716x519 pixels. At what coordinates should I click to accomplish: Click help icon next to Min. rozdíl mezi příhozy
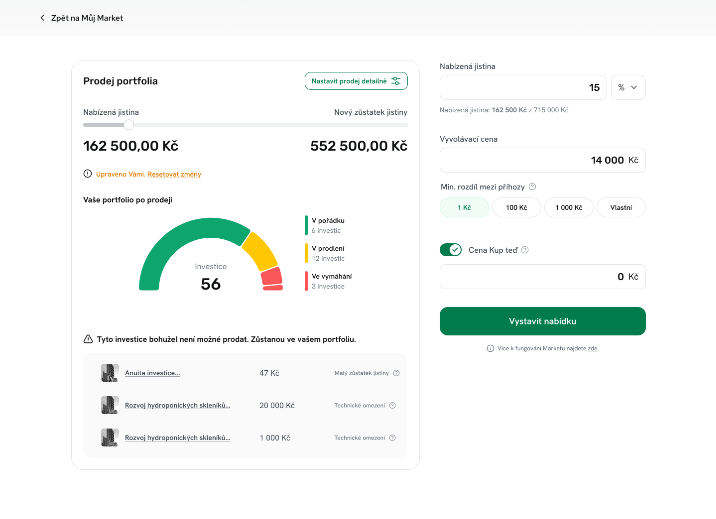click(x=532, y=186)
